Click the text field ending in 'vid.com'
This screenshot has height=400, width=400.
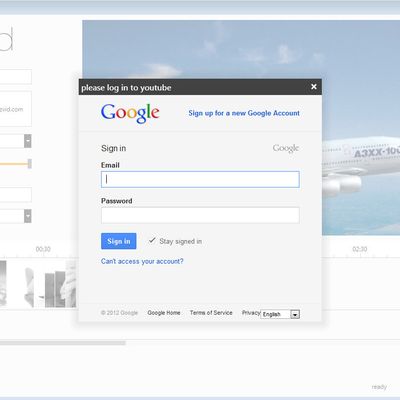click(x=16, y=109)
